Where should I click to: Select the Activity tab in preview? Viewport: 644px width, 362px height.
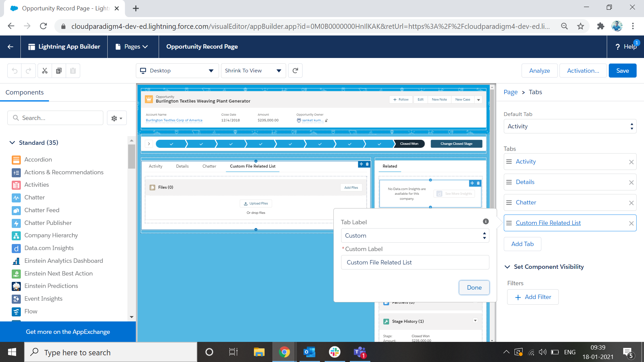click(156, 166)
